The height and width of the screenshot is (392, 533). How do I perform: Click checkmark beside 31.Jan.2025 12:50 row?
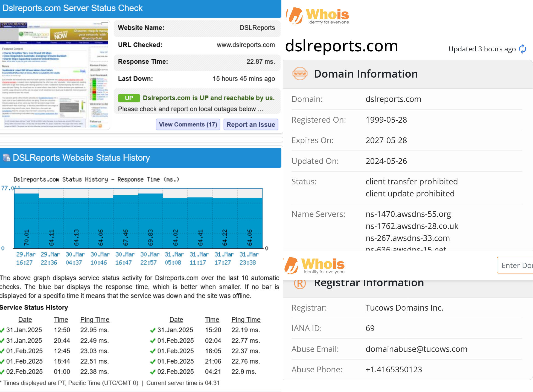pyautogui.click(x=2, y=330)
